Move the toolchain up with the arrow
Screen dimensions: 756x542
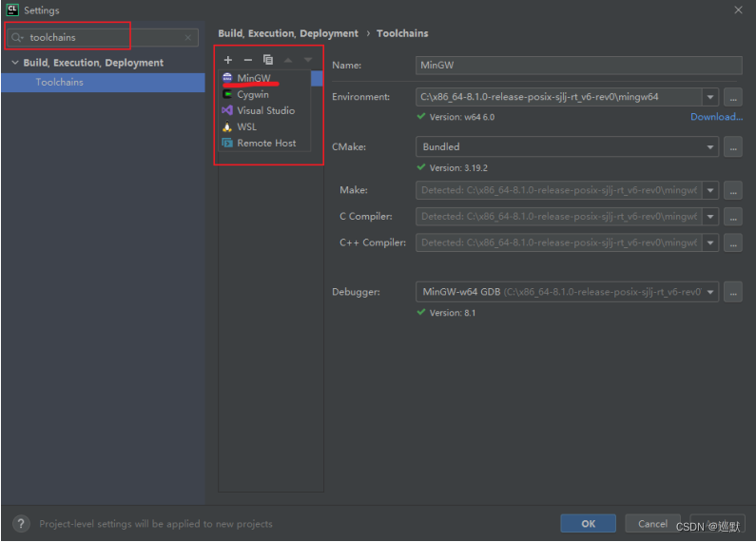[x=288, y=60]
